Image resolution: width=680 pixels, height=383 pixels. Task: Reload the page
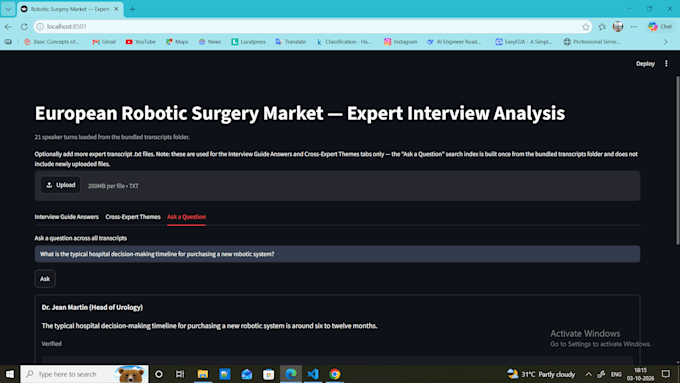pos(24,26)
